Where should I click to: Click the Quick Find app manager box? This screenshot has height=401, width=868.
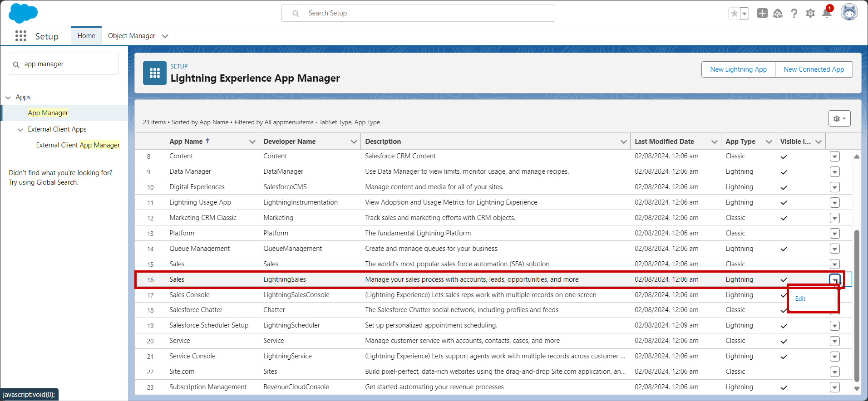pyautogui.click(x=63, y=64)
